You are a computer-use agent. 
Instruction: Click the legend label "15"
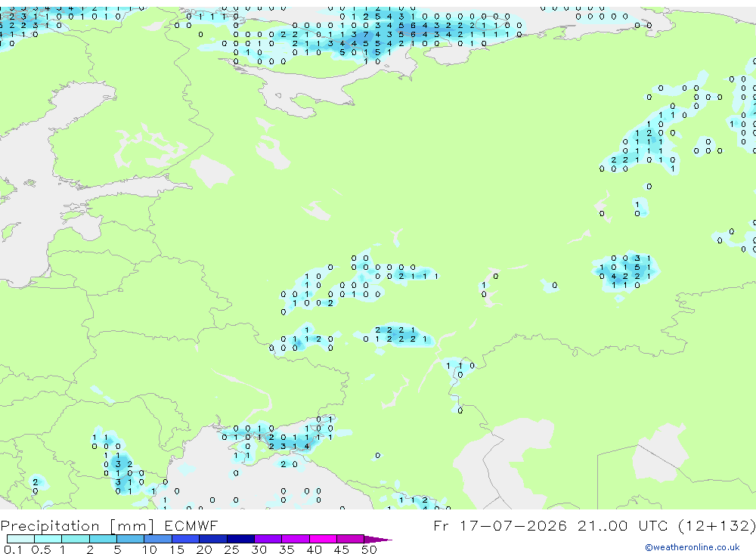coord(177,549)
